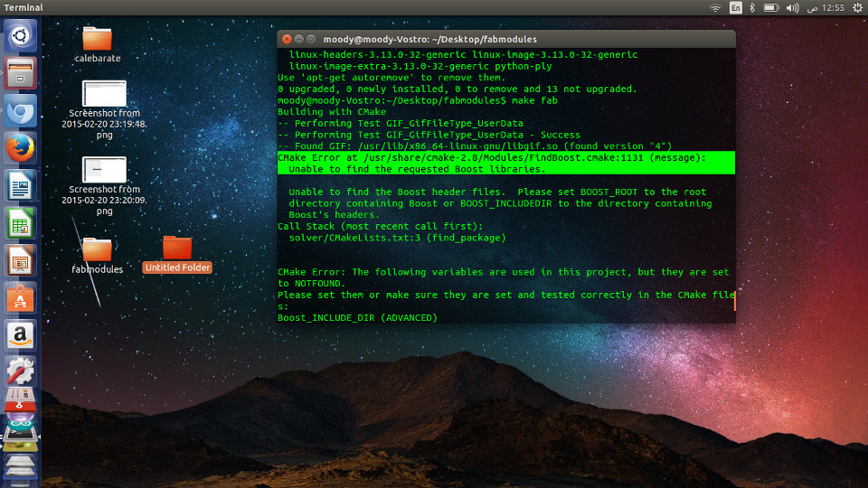Select screenshot 2015-02-20 23:19:48 file
Image resolution: width=868 pixels, height=488 pixels.
104,109
